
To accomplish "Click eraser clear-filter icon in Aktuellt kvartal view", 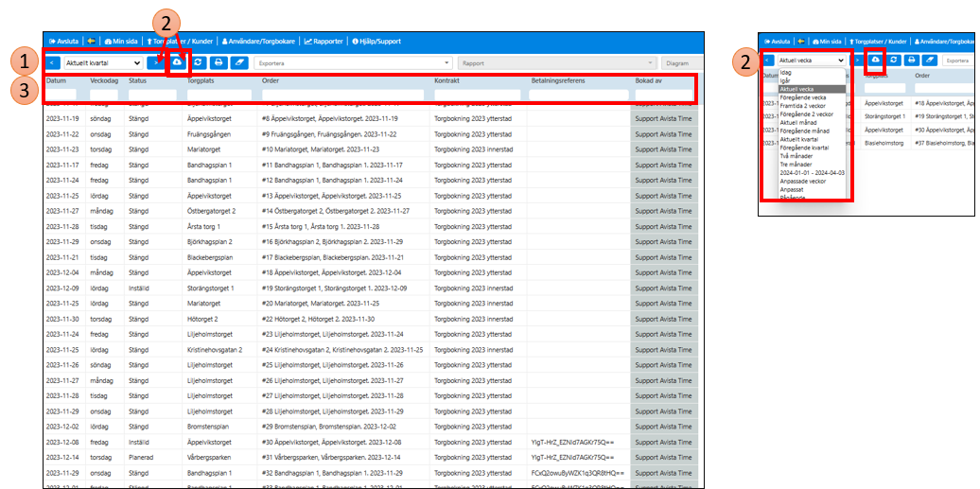I will (x=239, y=62).
